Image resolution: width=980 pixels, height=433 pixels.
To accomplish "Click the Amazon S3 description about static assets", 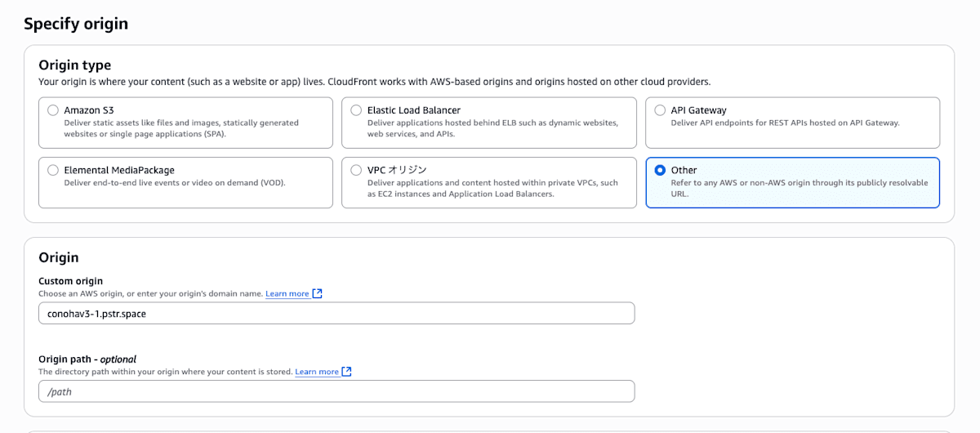I will point(181,128).
